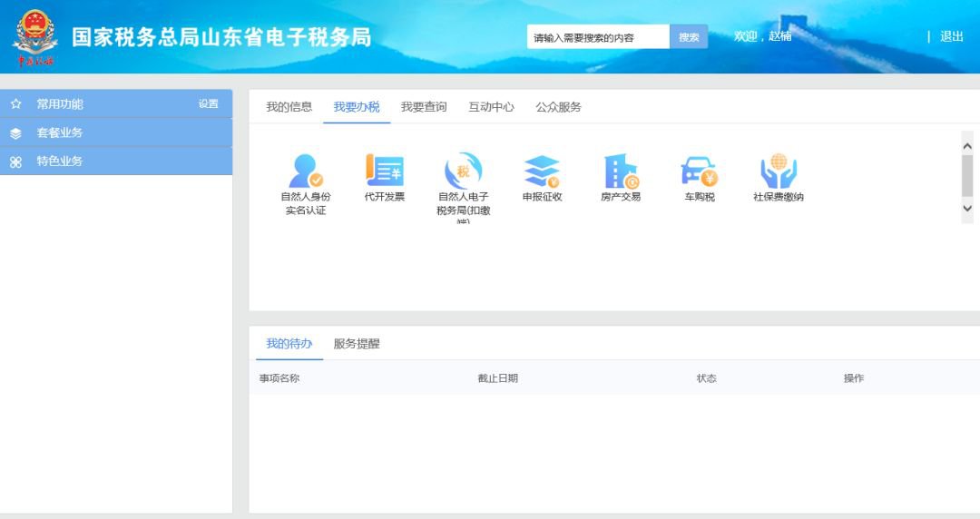Expand 特色业务 sidebar section
Image resolution: width=980 pixels, height=519 pixels.
click(60, 162)
